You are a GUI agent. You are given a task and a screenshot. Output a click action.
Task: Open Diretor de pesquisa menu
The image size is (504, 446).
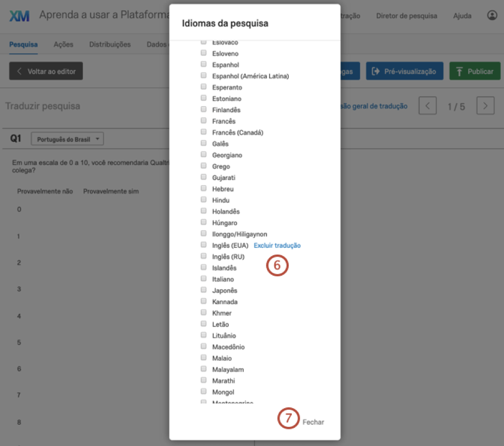(x=407, y=16)
